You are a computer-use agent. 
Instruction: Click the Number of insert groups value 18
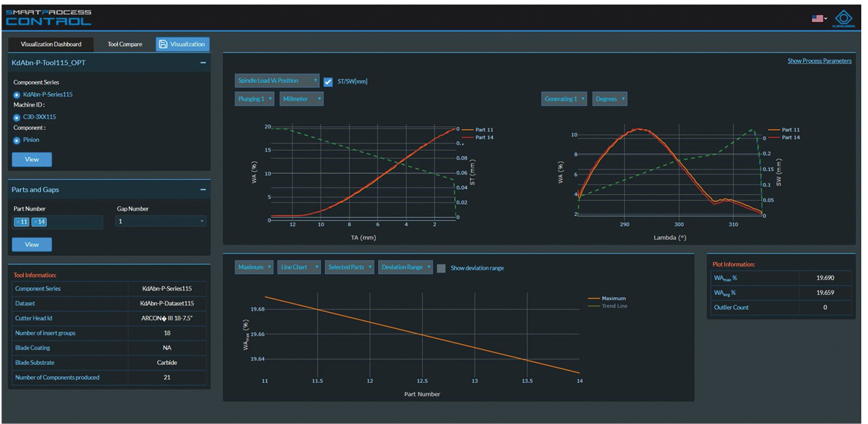[167, 333]
